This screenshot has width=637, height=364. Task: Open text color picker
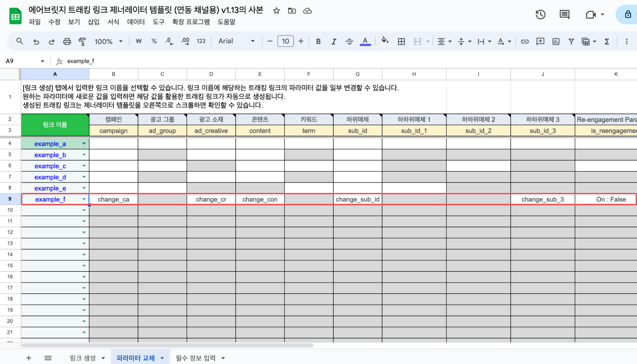365,41
